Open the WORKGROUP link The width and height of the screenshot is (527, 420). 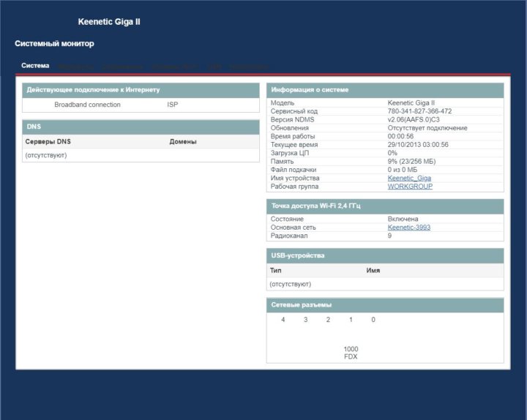(410, 187)
